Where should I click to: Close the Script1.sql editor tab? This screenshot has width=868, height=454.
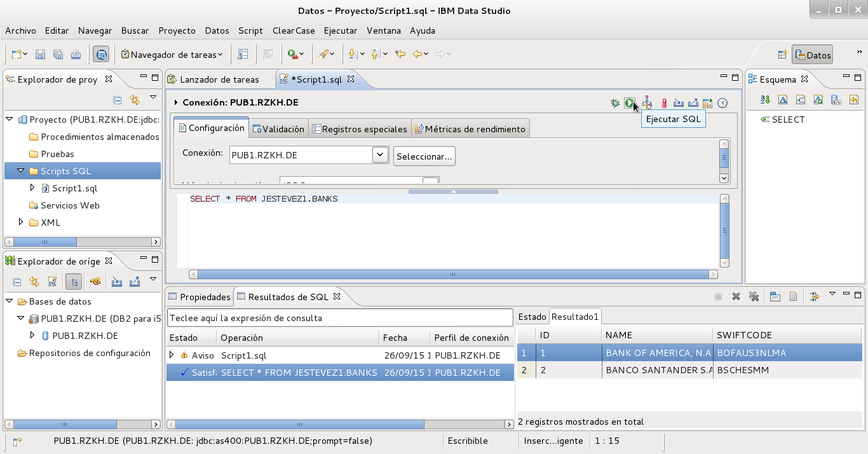[351, 79]
